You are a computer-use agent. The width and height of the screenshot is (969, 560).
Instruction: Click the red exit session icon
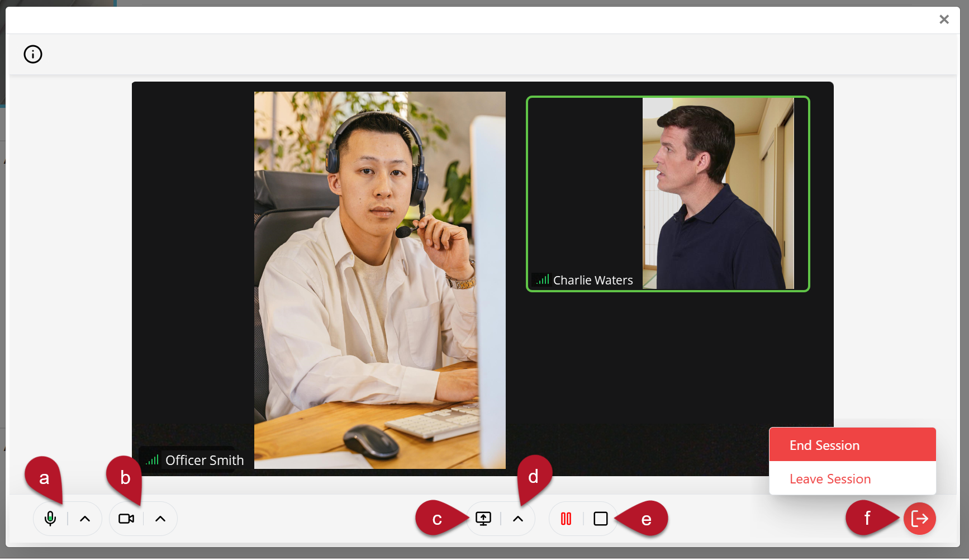919,519
